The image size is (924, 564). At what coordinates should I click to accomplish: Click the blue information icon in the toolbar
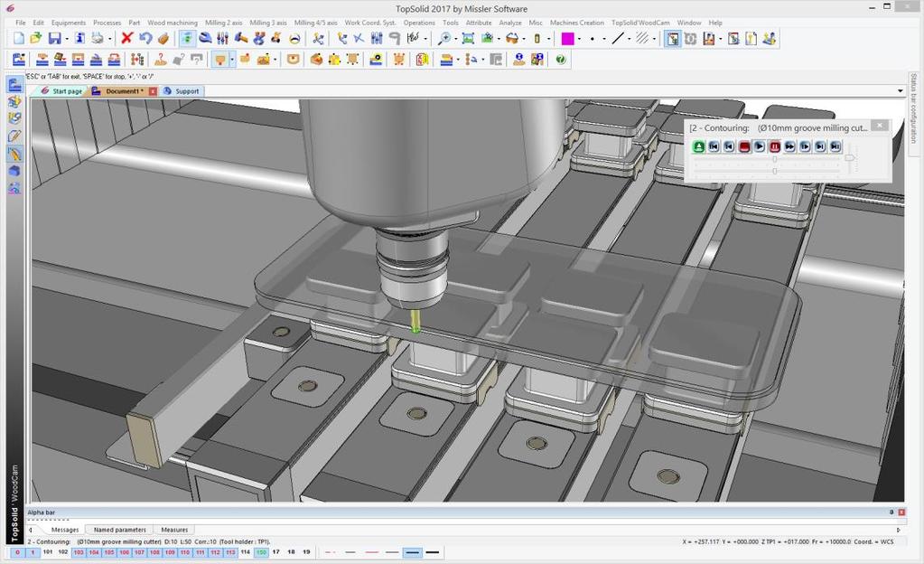[x=79, y=38]
